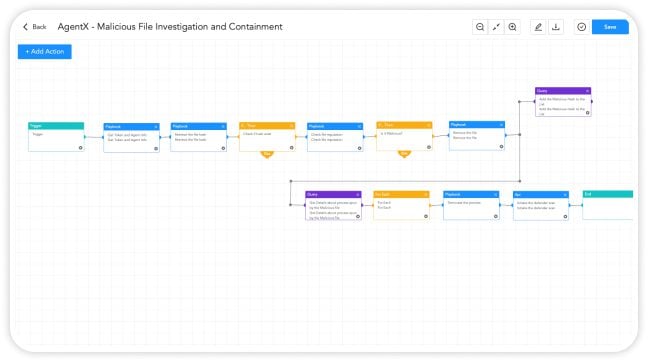This screenshot has width=648, height=362.
Task: Click the Add Action button
Action: pyautogui.click(x=45, y=52)
